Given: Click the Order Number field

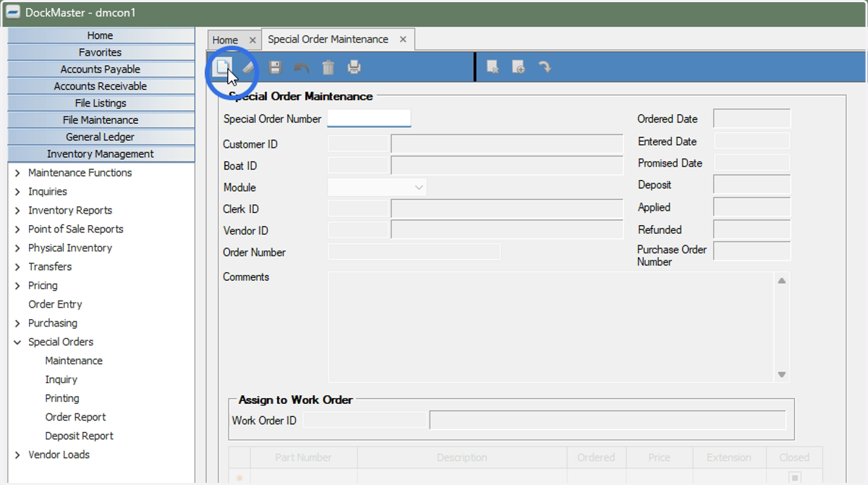Looking at the screenshot, I should 414,252.
